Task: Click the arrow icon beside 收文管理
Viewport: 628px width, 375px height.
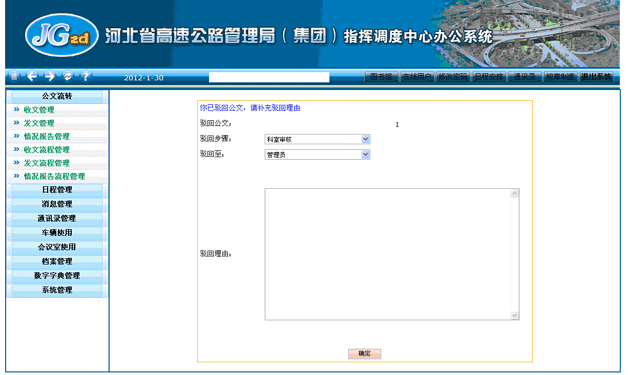Action: tap(16, 109)
